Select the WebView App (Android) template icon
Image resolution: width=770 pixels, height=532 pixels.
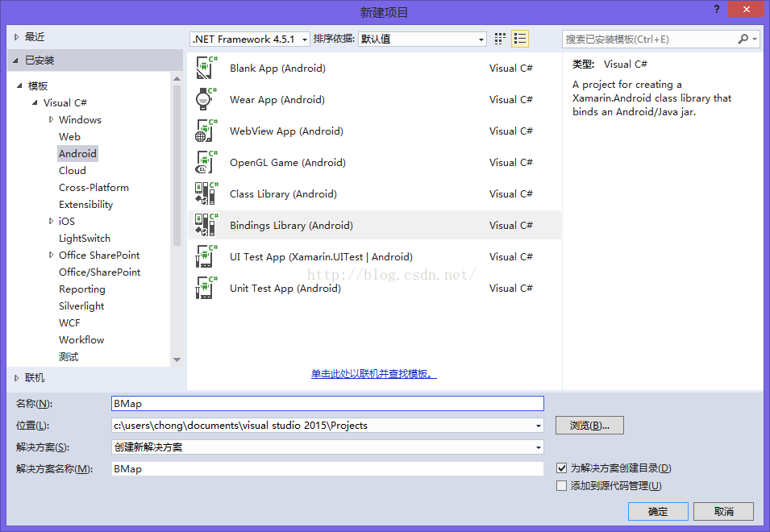(206, 131)
